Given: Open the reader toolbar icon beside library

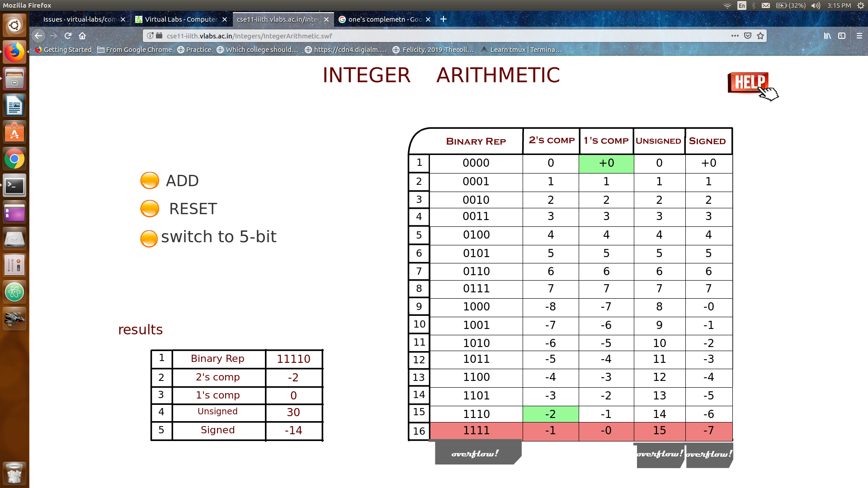Looking at the screenshot, I should [842, 36].
